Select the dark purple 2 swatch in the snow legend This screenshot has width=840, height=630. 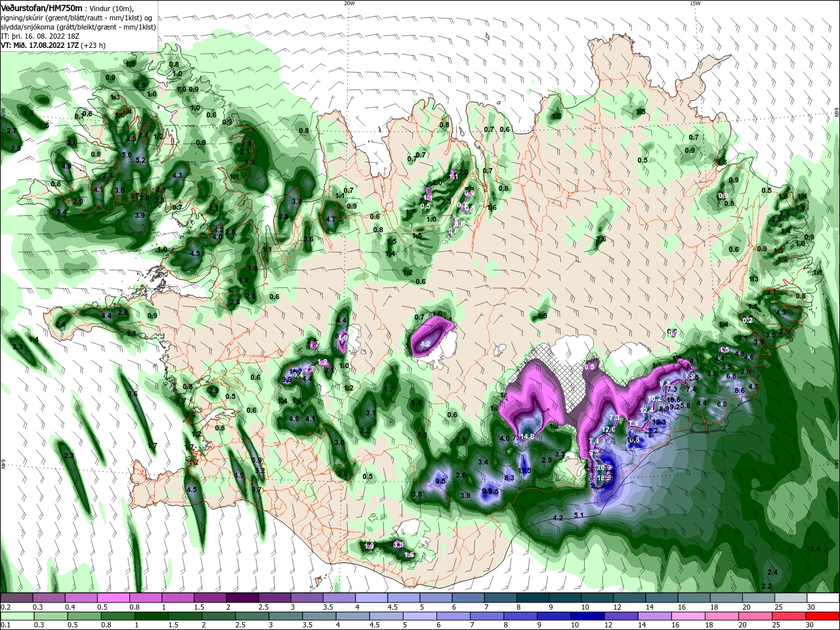[x=241, y=598]
